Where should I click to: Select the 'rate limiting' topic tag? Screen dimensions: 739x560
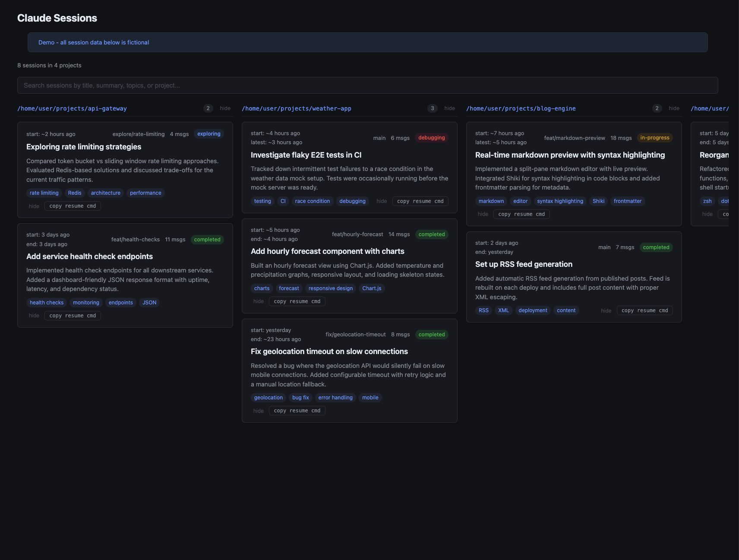[44, 193]
